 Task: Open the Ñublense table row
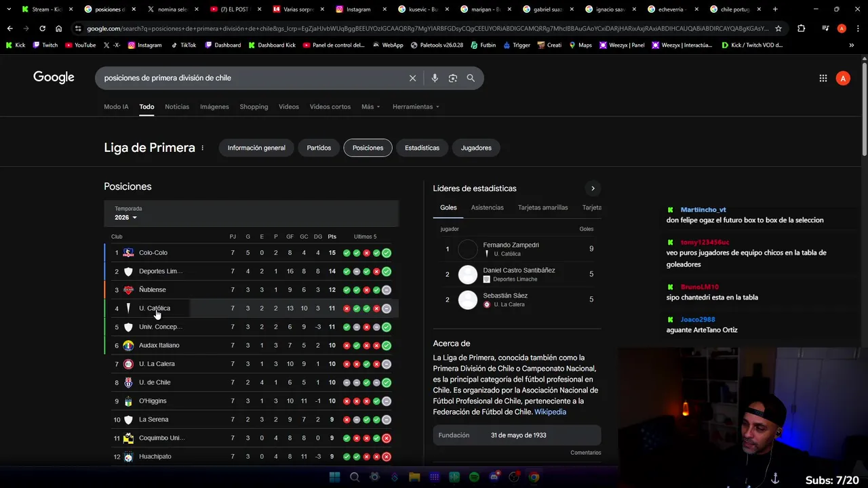click(x=252, y=290)
